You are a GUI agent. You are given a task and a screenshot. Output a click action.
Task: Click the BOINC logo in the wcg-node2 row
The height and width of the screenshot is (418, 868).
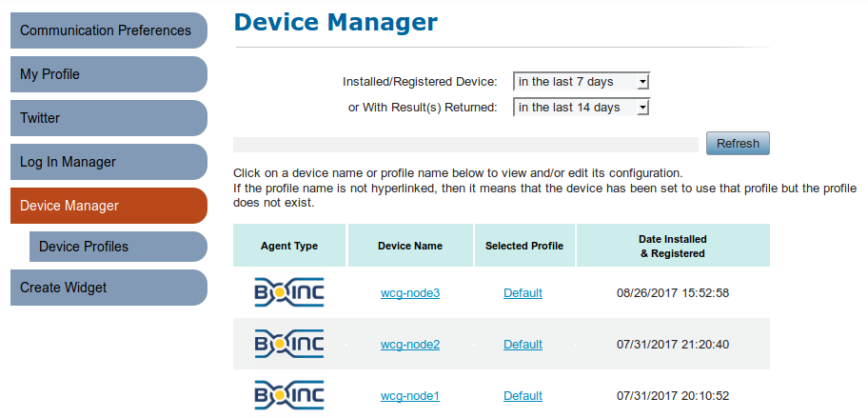289,345
